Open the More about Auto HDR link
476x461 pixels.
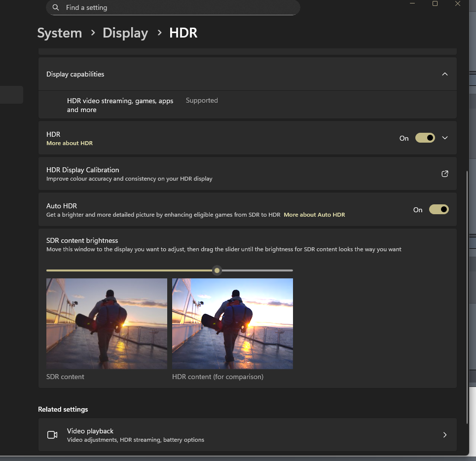coord(314,215)
